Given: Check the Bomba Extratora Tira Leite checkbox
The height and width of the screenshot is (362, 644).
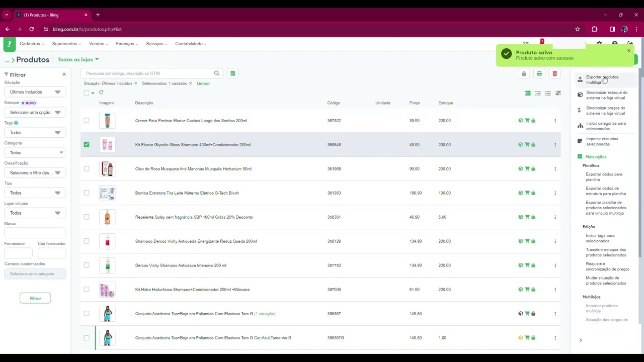Looking at the screenshot, I should tap(87, 193).
